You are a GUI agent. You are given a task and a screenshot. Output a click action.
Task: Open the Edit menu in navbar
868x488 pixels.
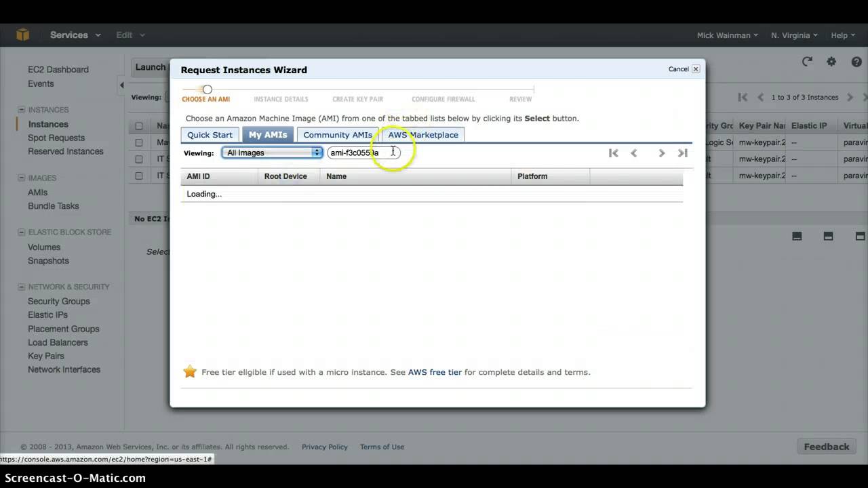[x=130, y=35]
